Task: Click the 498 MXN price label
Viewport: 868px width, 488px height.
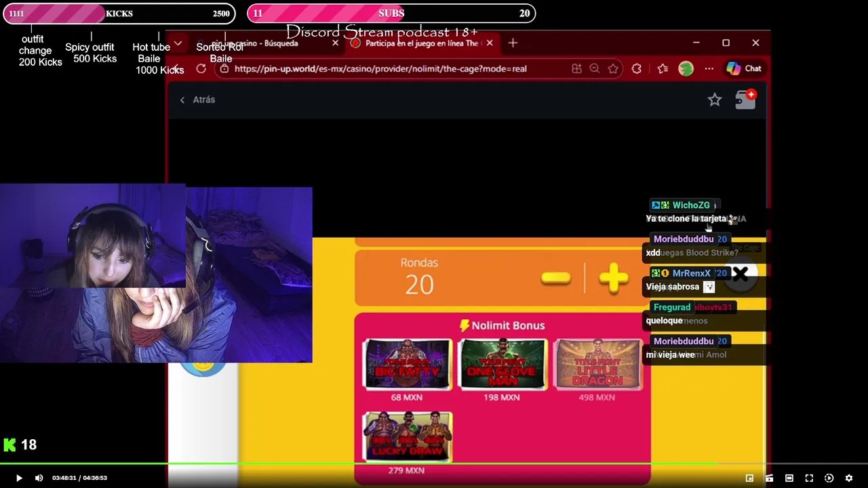Action: [596, 397]
